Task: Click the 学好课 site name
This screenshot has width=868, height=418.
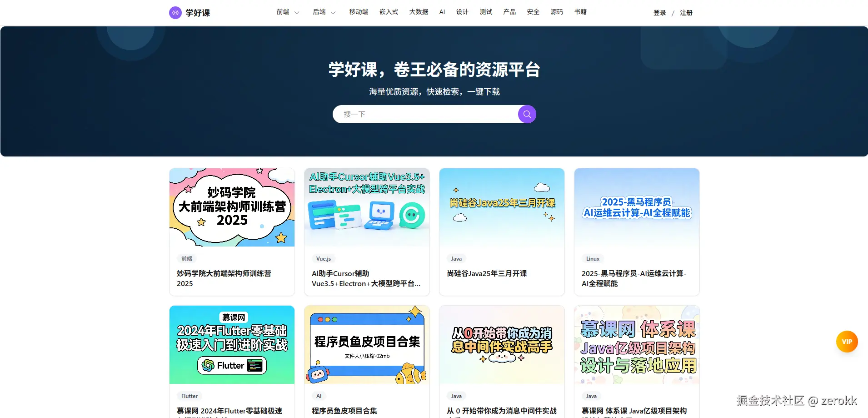Action: [x=198, y=13]
